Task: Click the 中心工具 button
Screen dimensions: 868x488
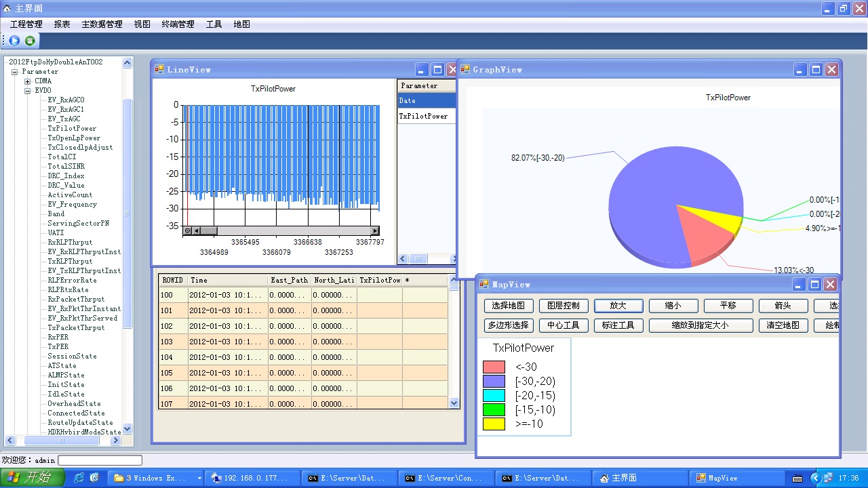Action: pyautogui.click(x=564, y=325)
